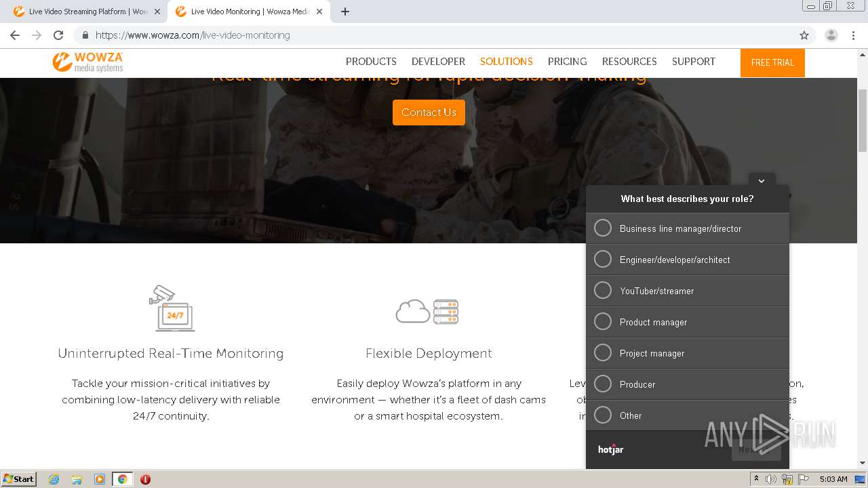The image size is (868, 488).
Task: Click the 24/7 camera monitoring icon
Action: (171, 308)
